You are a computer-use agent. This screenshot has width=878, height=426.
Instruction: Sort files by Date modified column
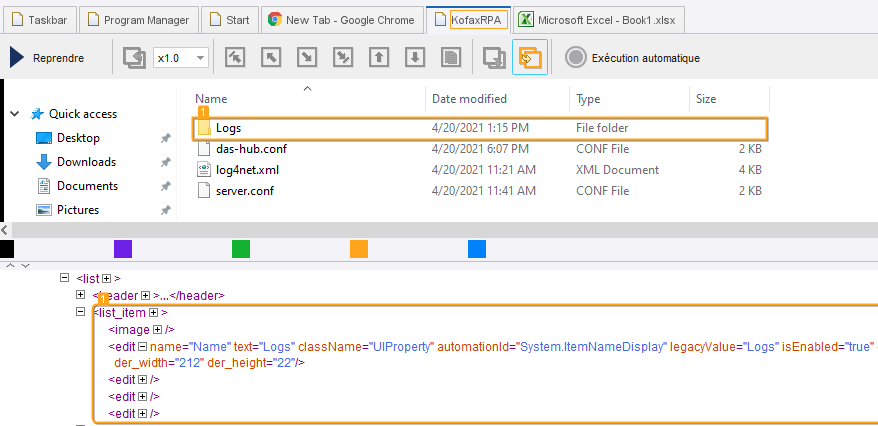[469, 99]
